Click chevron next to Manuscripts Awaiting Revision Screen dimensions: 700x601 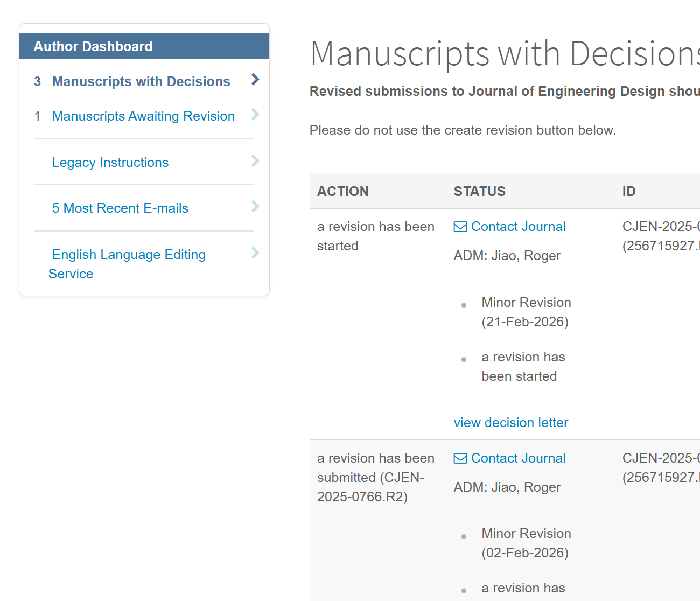(255, 114)
